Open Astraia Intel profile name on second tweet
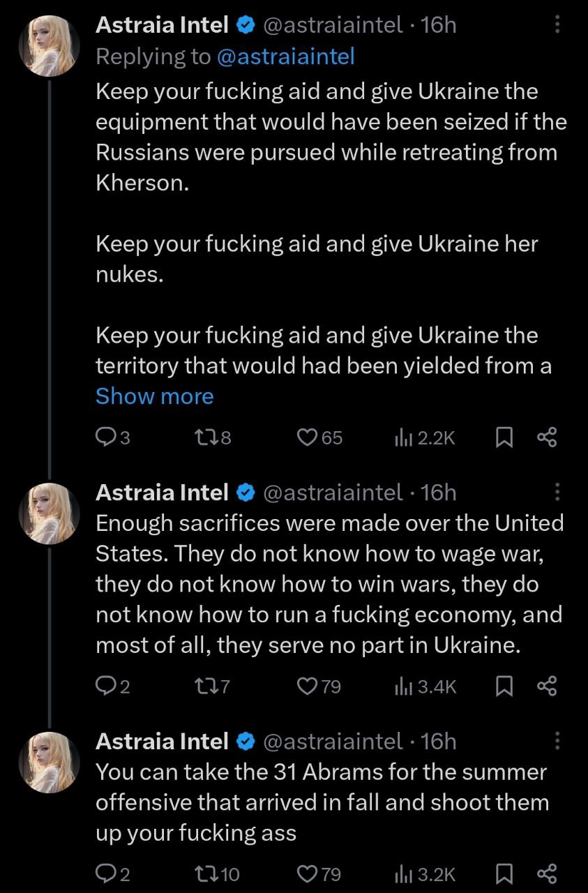Screen dimensions: 588x893 [162, 493]
